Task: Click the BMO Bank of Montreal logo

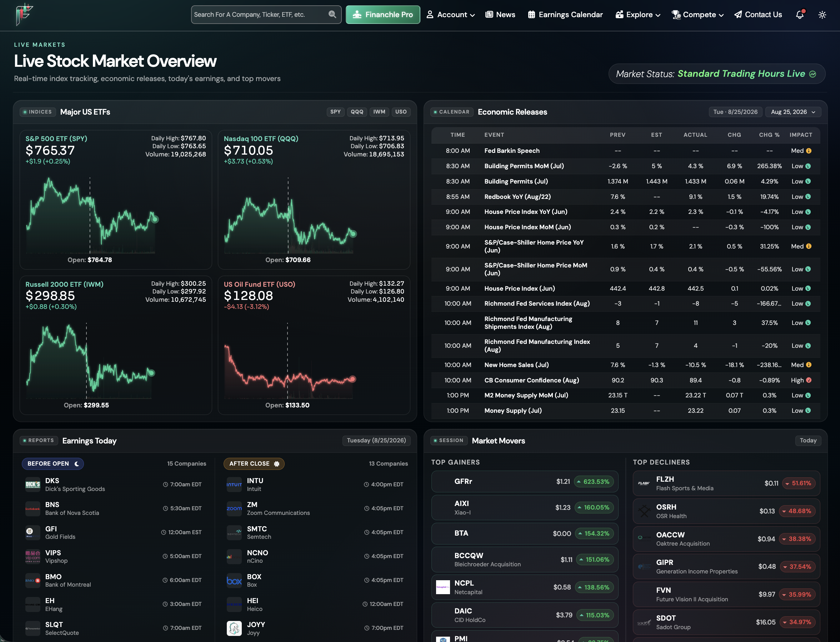Action: coord(33,581)
